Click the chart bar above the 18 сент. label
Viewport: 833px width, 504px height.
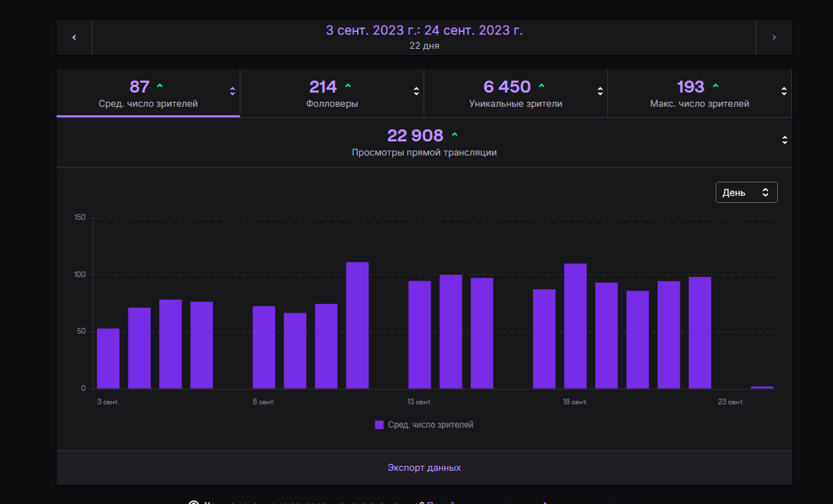point(576,326)
